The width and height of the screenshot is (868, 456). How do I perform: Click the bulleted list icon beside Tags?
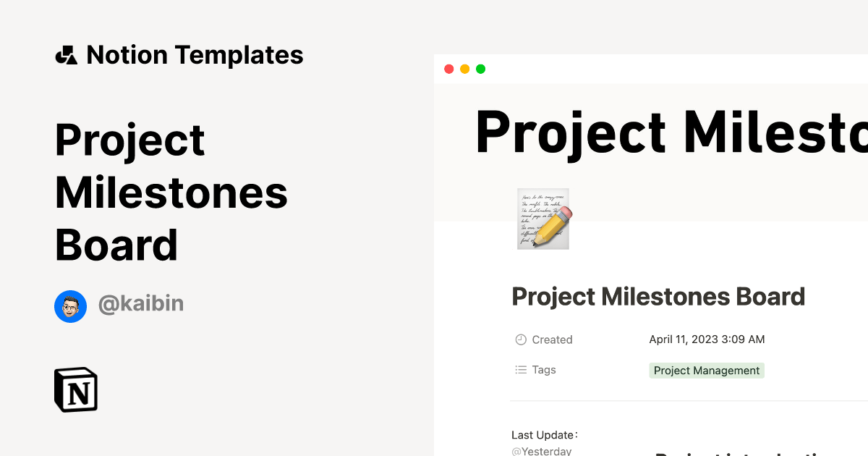520,369
